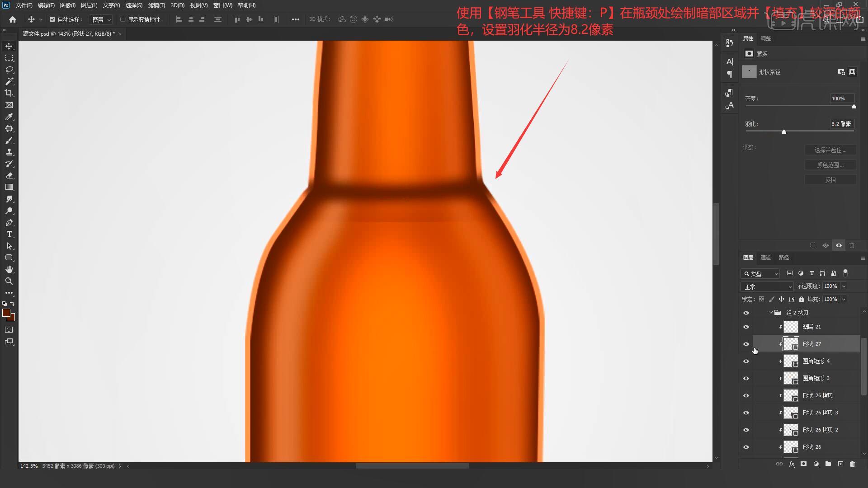Screen dimensions: 868x488
Task: Toggle the 自动选择 checkbox
Action: (52, 19)
